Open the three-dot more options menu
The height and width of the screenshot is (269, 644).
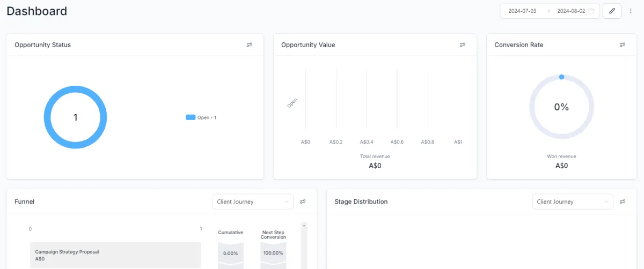(631, 11)
